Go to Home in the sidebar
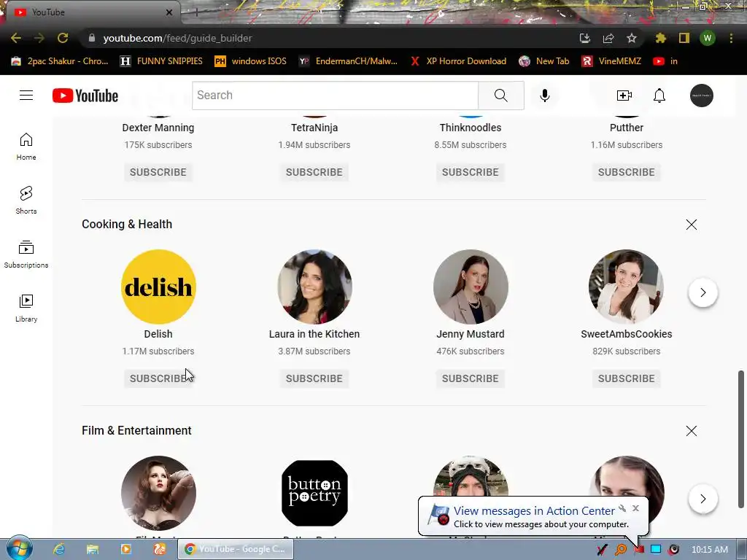Image resolution: width=747 pixels, height=560 pixels. [x=26, y=146]
